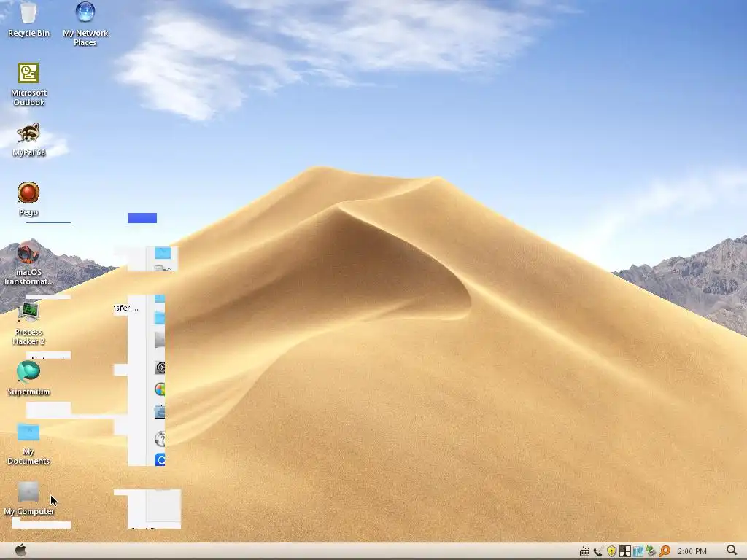Click the orange magnifier tray icon
This screenshot has width=747, height=560.
[x=665, y=551]
